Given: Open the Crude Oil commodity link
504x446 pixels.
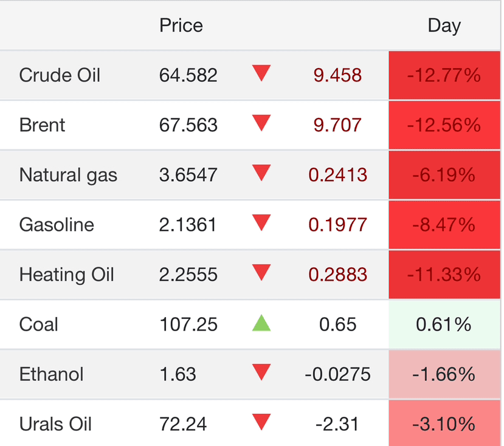Looking at the screenshot, I should coord(60,75).
